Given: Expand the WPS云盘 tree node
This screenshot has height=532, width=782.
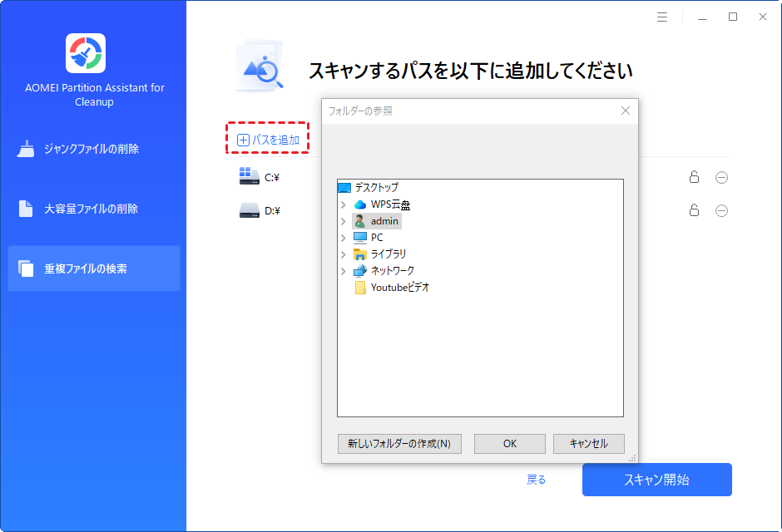Looking at the screenshot, I should pyautogui.click(x=344, y=204).
